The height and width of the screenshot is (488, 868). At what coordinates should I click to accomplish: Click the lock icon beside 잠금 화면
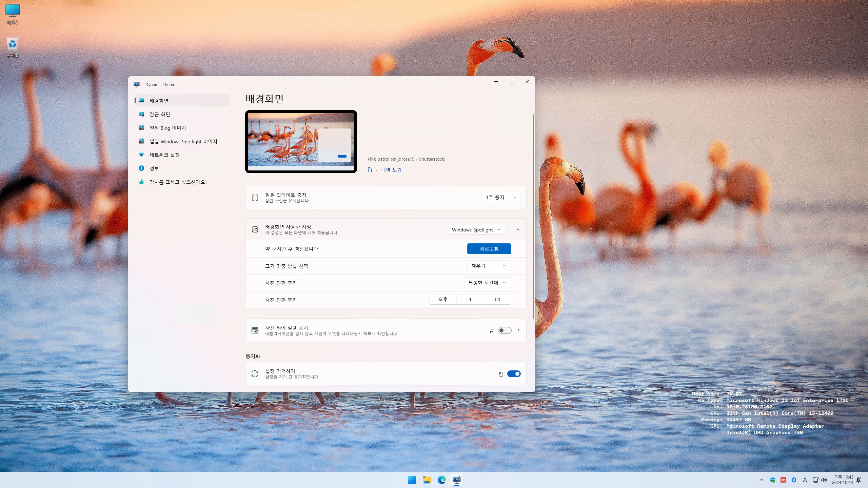[141, 114]
